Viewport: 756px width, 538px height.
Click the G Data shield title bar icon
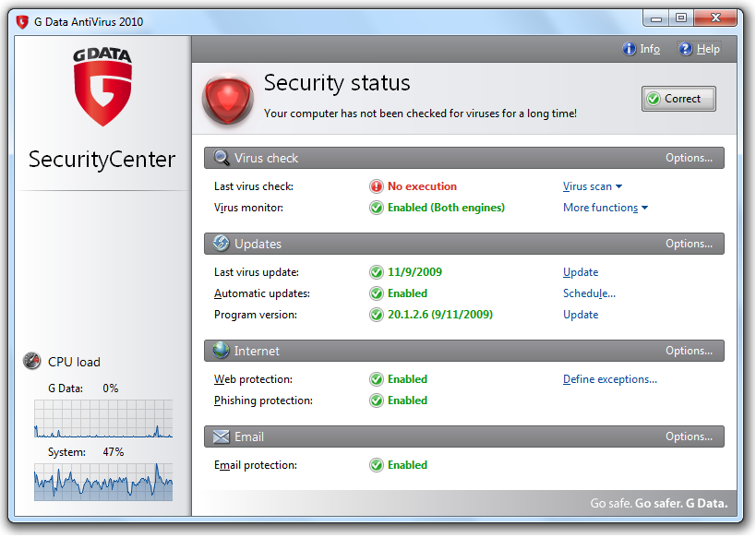point(22,22)
